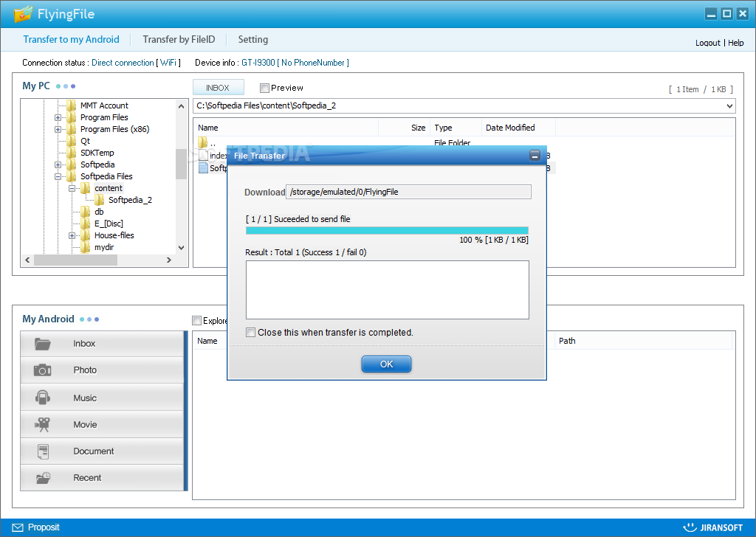The width and height of the screenshot is (756, 537).
Task: Select the Document category
Action: [102, 451]
